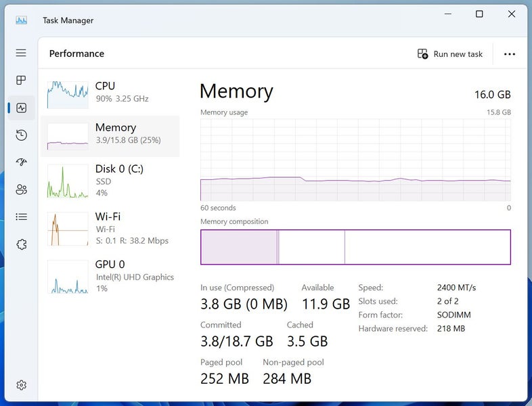
Task: Open Task Manager Settings gear
Action: tap(21, 385)
